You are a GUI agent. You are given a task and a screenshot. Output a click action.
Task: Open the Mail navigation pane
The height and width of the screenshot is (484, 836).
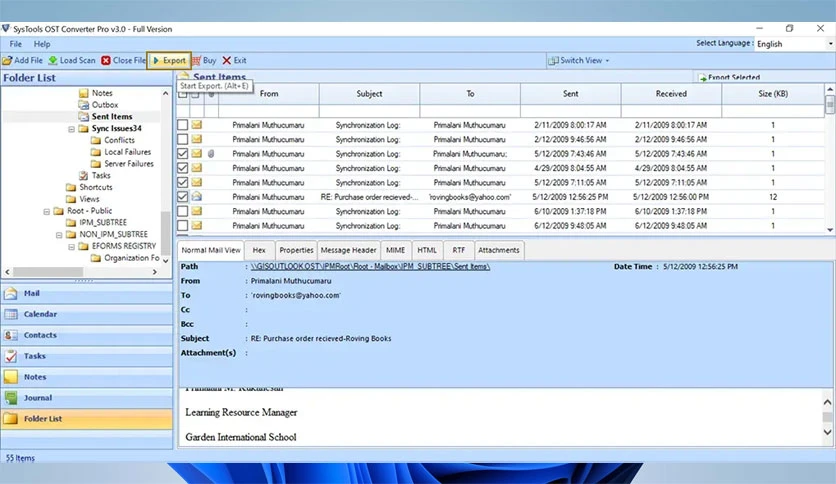click(87, 293)
